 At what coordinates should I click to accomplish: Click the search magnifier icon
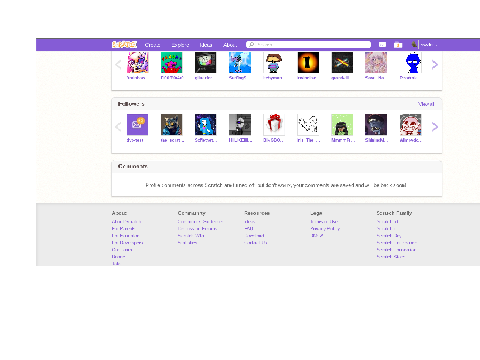[252, 44]
